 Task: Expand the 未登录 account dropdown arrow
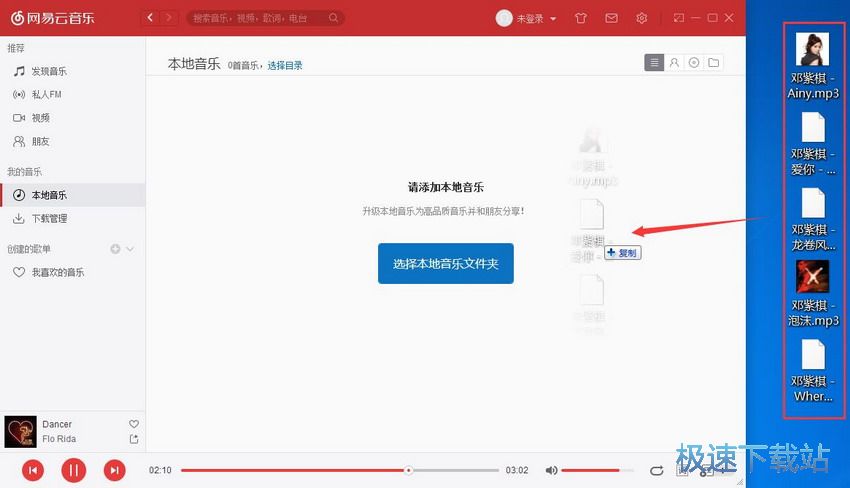pyautogui.click(x=553, y=18)
